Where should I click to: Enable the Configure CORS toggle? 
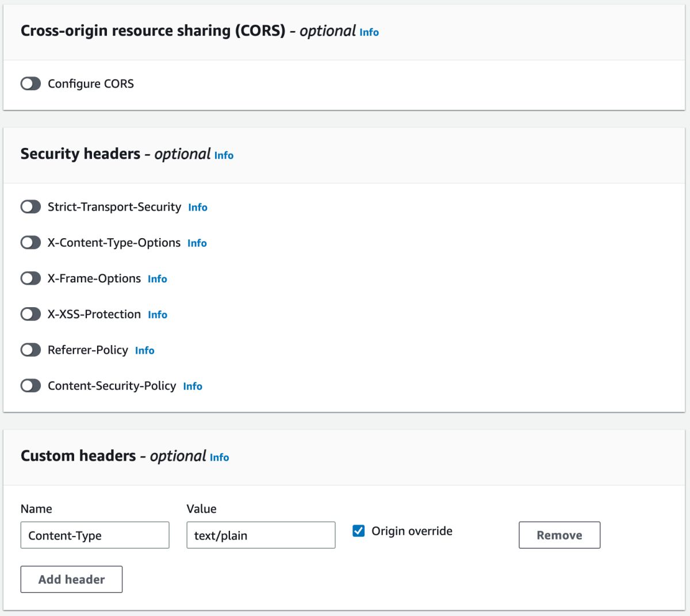30,84
